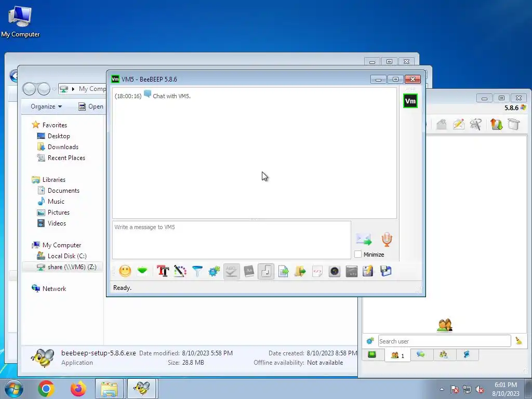Click the compose message pencil envelope icon
Screen dimensions: 532x399
458,124
